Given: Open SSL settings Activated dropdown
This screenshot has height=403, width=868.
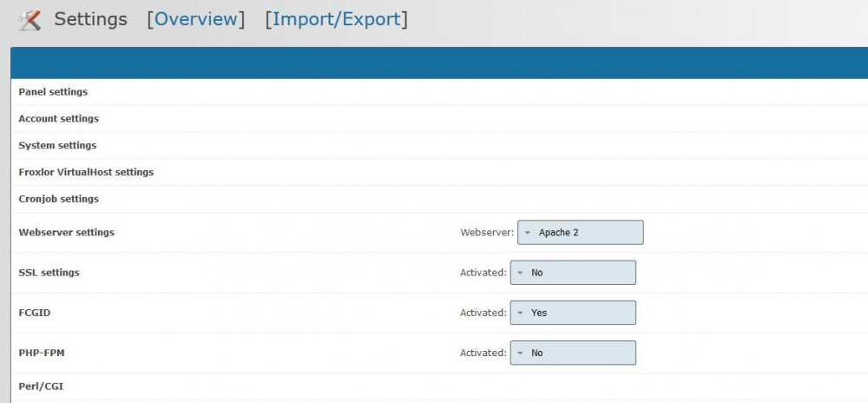Looking at the screenshot, I should click(573, 273).
